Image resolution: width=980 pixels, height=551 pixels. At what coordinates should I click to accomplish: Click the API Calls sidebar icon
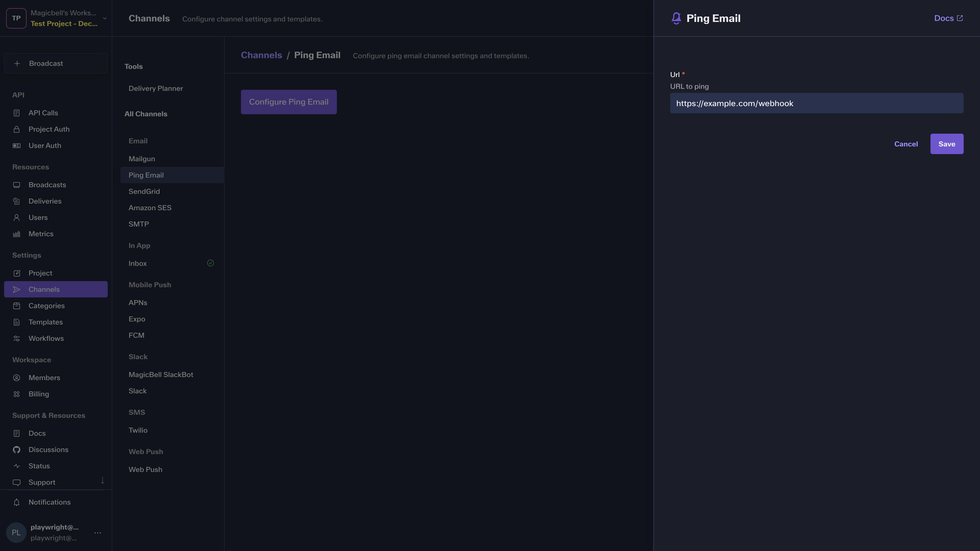[x=16, y=113]
